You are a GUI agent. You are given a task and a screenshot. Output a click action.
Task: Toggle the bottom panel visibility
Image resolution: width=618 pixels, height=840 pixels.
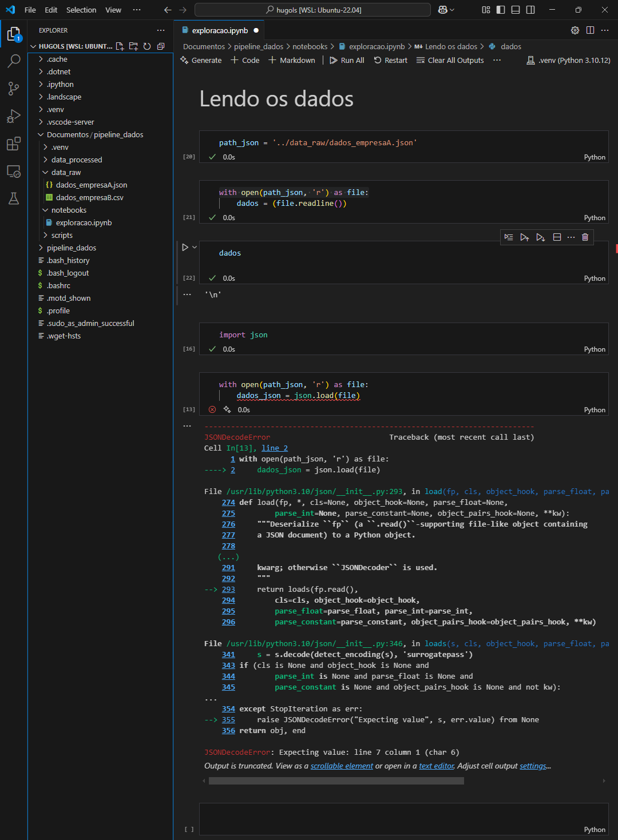[x=516, y=10]
